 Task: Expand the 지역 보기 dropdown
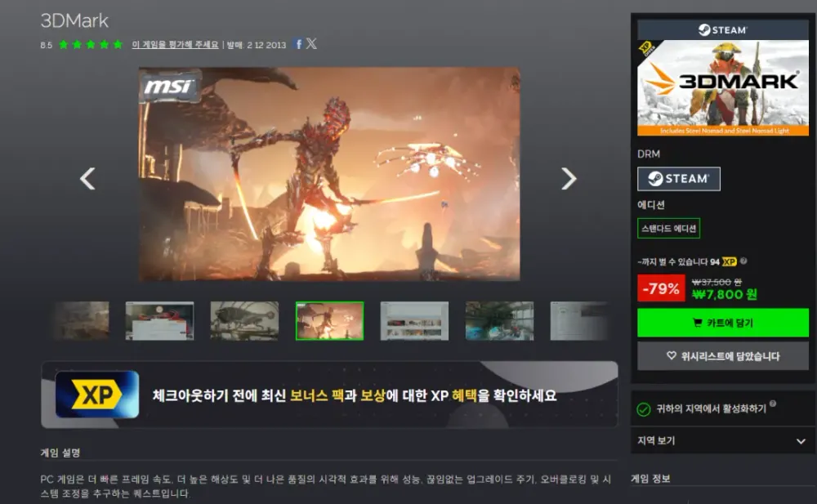(722, 441)
